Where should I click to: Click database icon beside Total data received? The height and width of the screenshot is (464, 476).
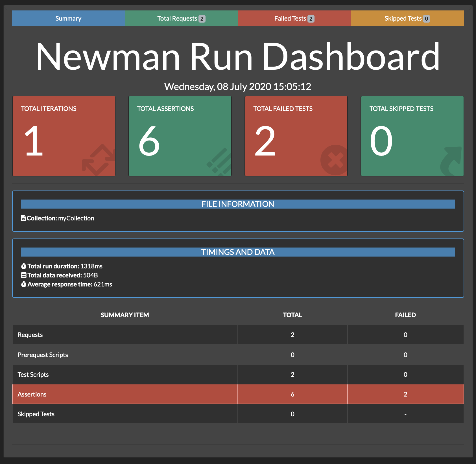pyautogui.click(x=24, y=275)
